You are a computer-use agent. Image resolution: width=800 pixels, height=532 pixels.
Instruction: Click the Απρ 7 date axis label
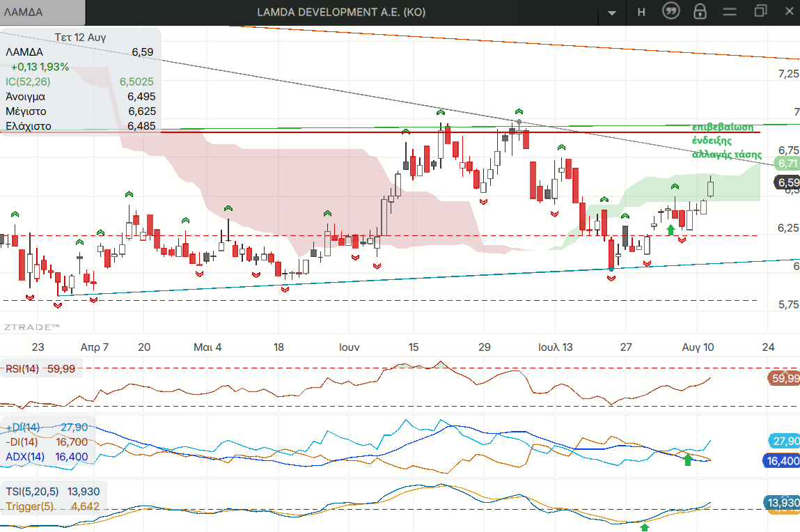click(x=95, y=347)
